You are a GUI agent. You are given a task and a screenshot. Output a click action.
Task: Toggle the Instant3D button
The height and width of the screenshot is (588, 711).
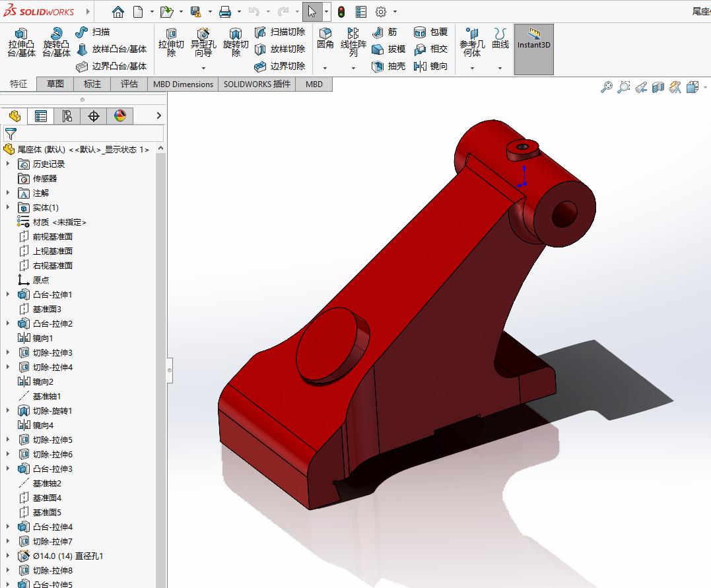533,49
